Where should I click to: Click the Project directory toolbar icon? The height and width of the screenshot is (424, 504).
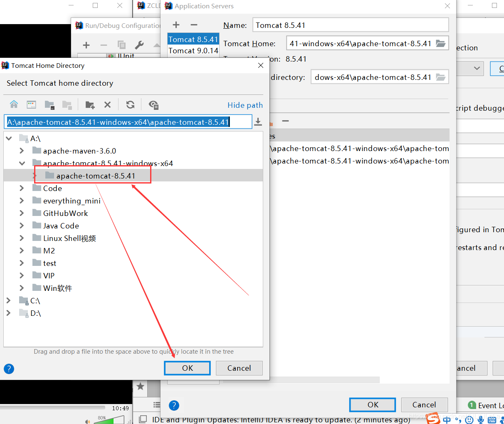coord(49,104)
